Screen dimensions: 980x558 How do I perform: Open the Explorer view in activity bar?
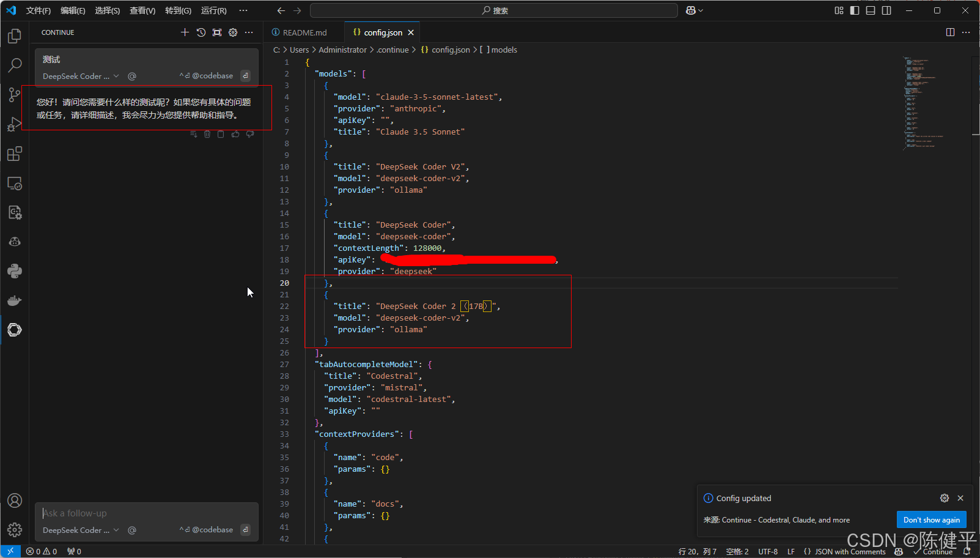(x=15, y=36)
